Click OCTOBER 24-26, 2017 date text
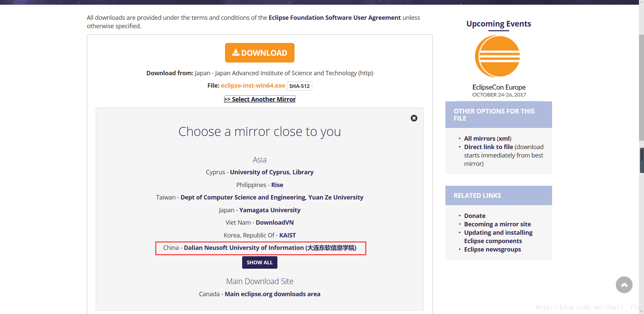The width and height of the screenshot is (644, 314). [x=499, y=95]
